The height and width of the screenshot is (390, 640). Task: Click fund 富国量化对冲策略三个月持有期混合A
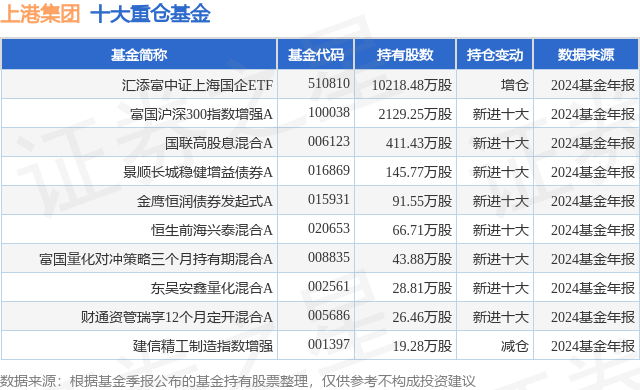point(156,259)
